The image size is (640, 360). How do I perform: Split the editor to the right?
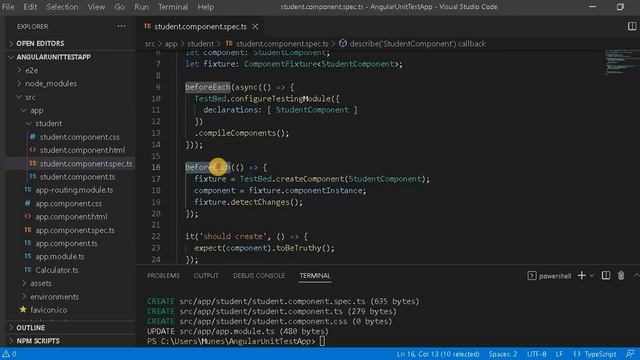pyautogui.click(x=631, y=27)
